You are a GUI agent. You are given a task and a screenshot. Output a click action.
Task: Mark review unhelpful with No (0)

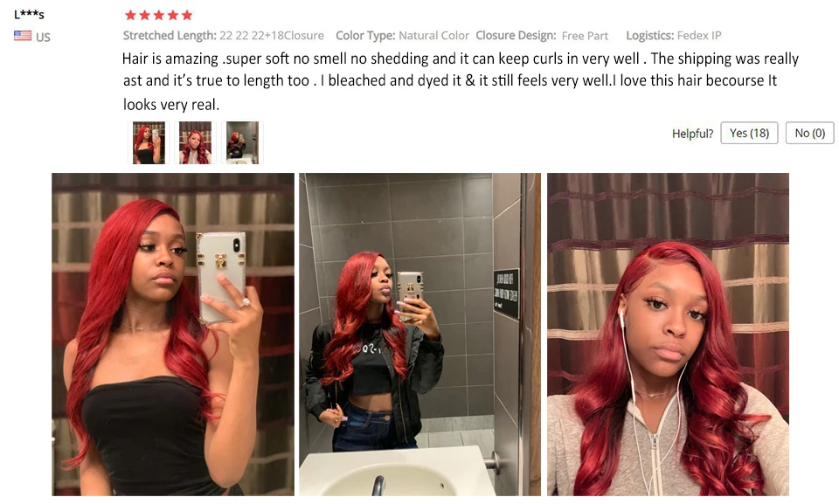tap(809, 133)
